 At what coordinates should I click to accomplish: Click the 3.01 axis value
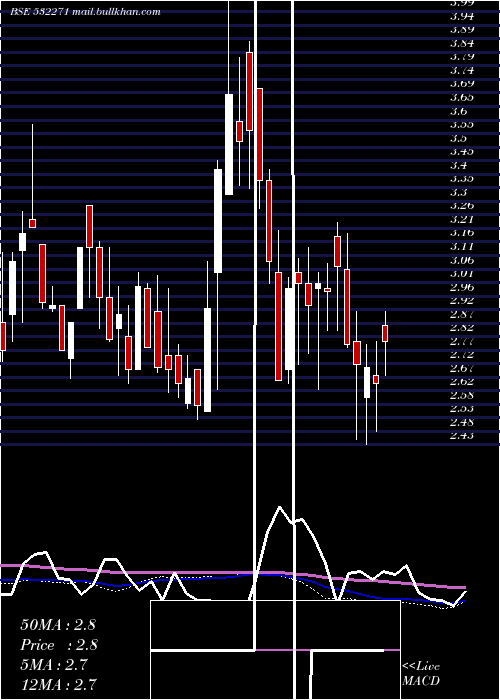[x=462, y=273]
